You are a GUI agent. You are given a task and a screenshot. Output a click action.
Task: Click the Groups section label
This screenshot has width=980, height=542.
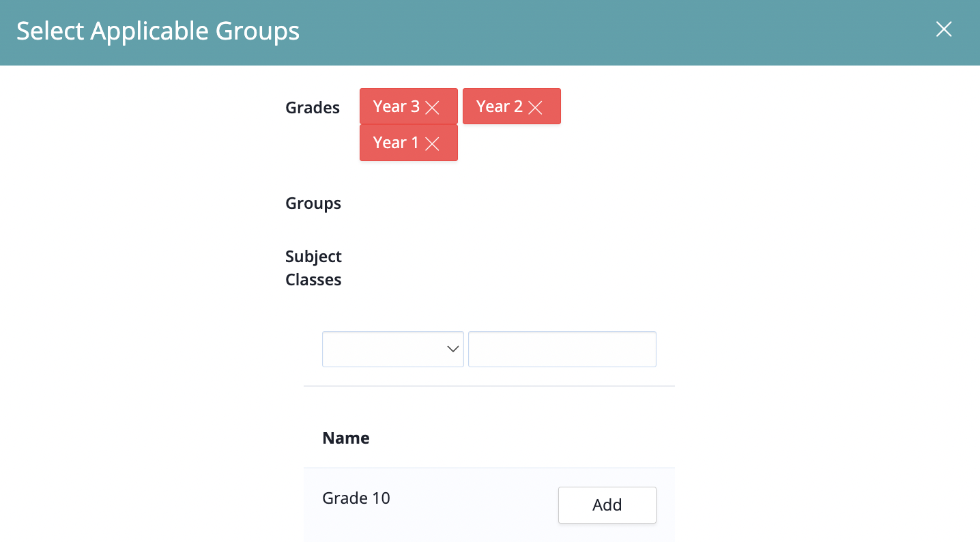tap(313, 203)
